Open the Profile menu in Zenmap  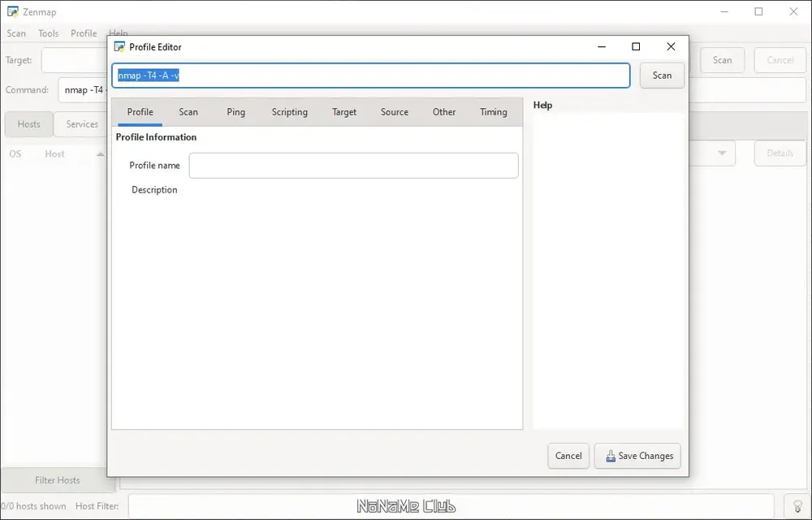coord(84,33)
